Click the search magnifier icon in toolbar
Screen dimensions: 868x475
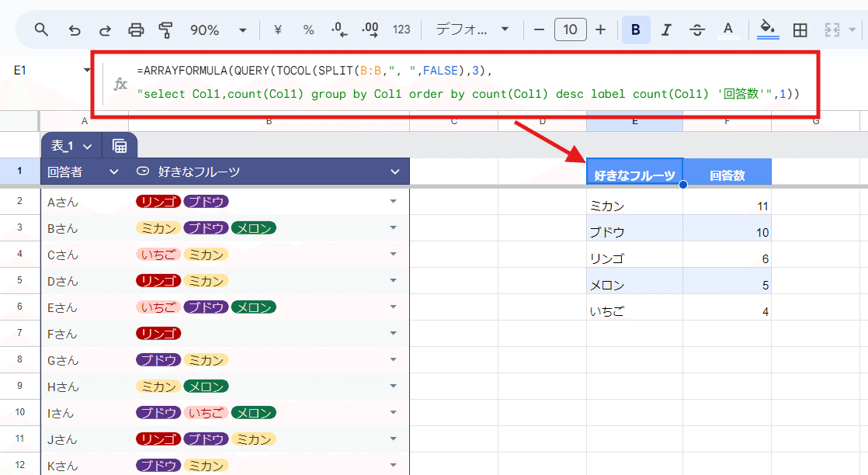41,29
